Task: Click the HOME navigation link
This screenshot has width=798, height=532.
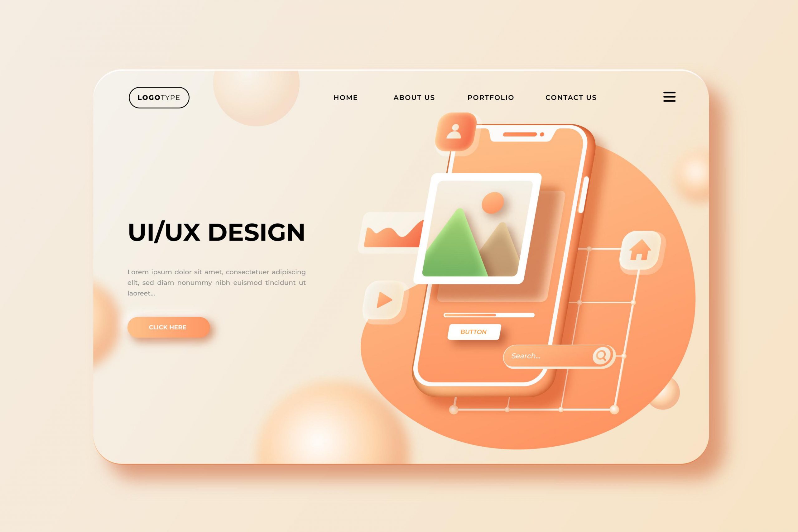Action: point(344,97)
